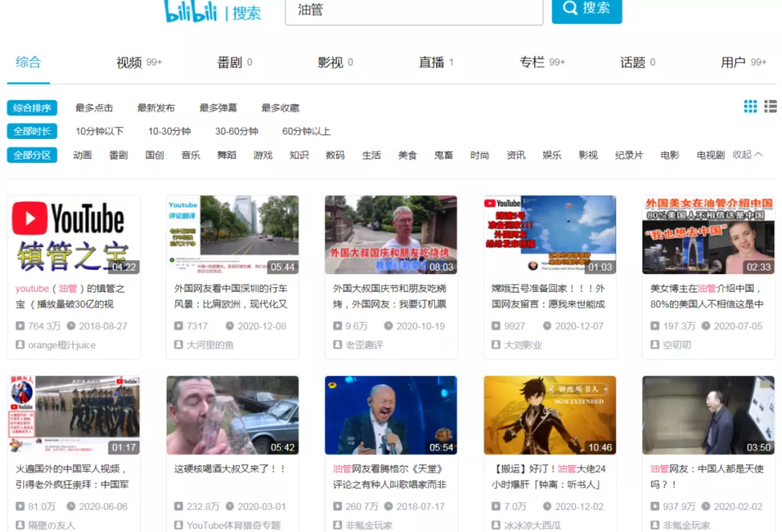Viewport: 782px width, 532px height.
Task: Visit uploader YouTube体育猎奇专题's page
Action: click(233, 525)
